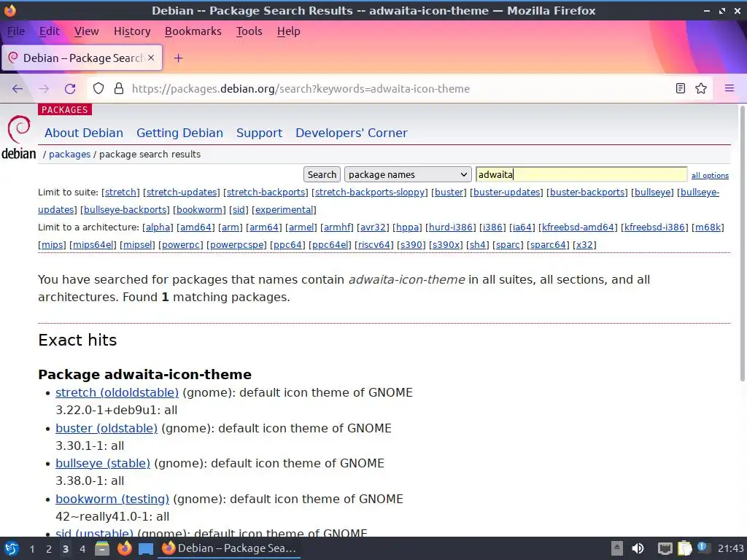Open the Tools menu

[x=249, y=31]
